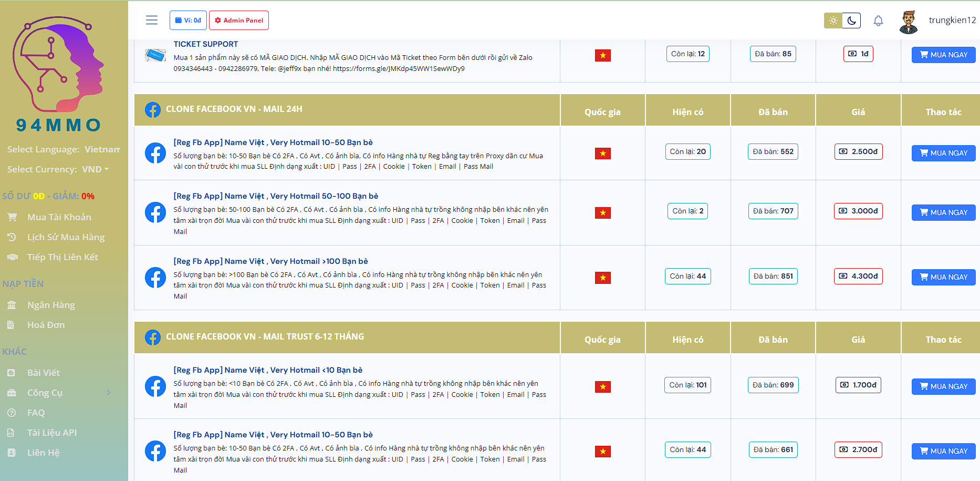
Task: Click the 2.500đ price badge
Action: pyautogui.click(x=858, y=151)
